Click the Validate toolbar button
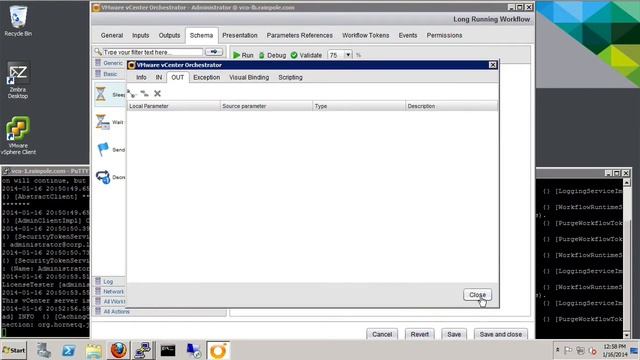 click(306, 55)
